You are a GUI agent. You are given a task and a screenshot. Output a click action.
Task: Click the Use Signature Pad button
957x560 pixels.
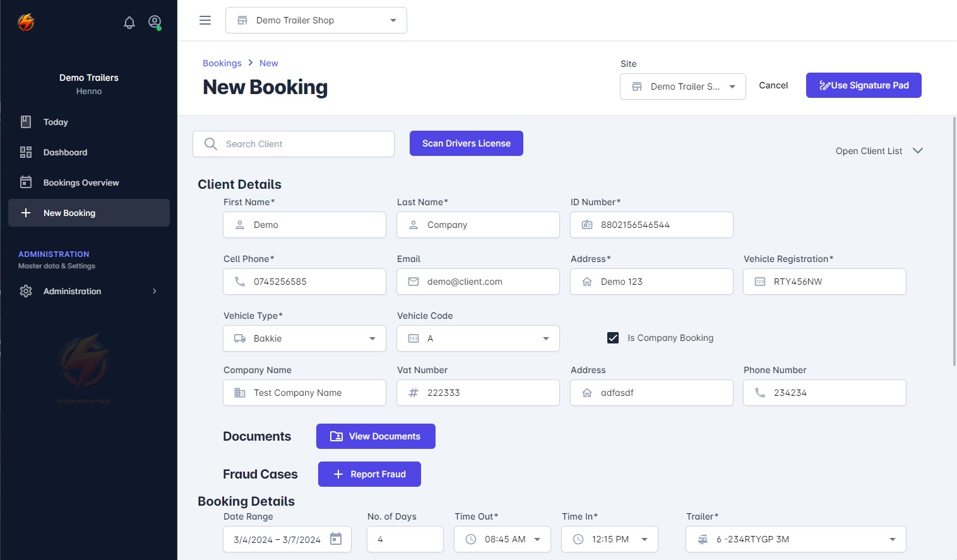(x=864, y=85)
